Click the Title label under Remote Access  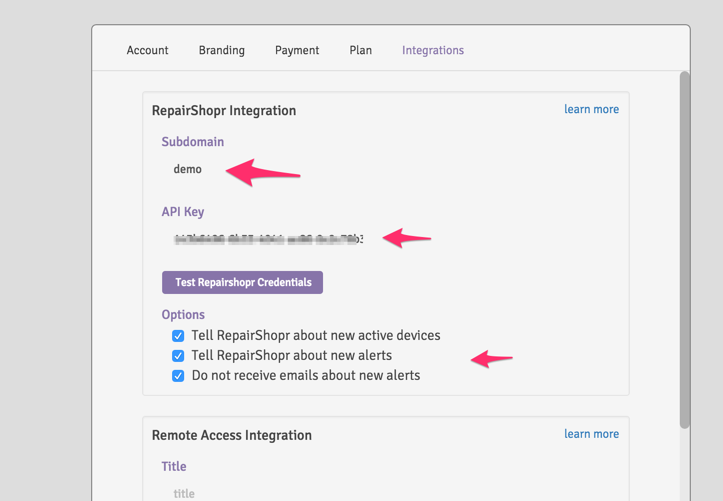[x=174, y=466]
